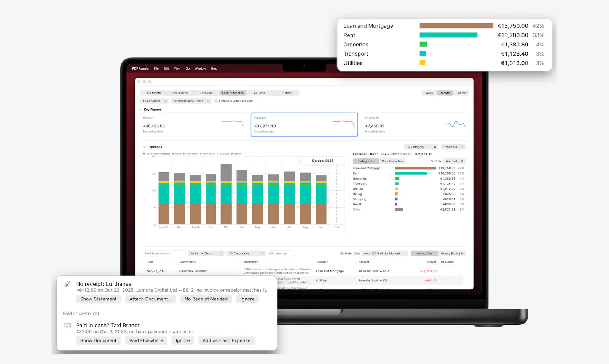
Task: Click the No Receipt Needed button
Action: 206,299
